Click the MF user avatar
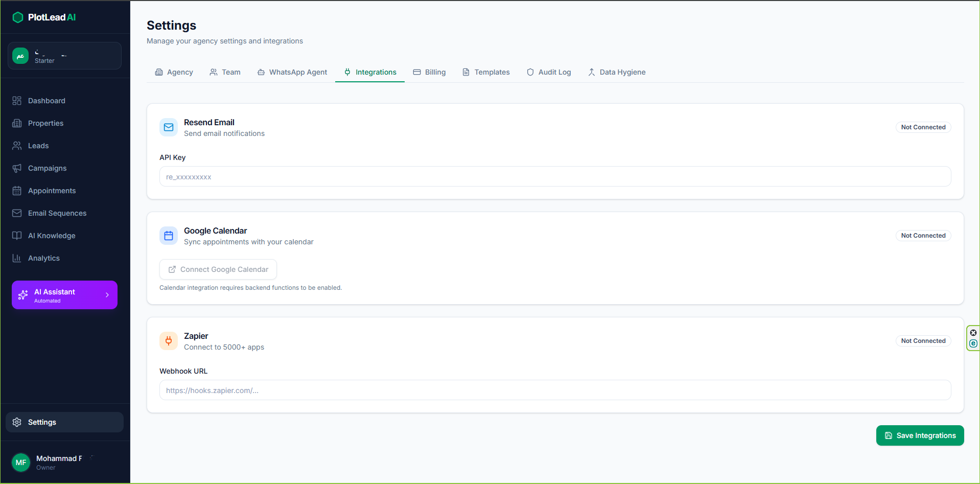This screenshot has height=484, width=980. coord(21,463)
